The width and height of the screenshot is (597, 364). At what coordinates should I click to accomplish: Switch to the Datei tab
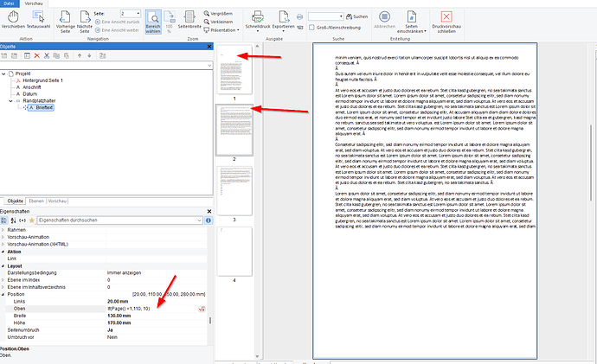[x=10, y=3]
